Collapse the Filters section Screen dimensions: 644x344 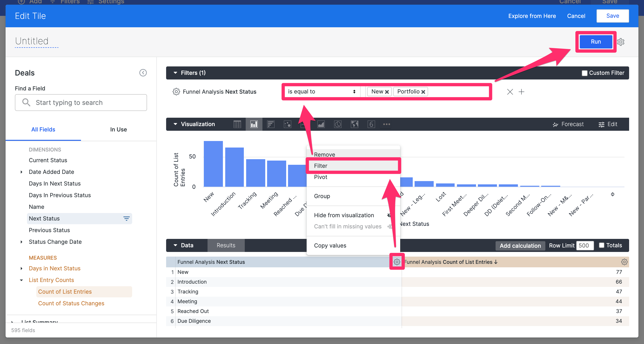click(175, 73)
